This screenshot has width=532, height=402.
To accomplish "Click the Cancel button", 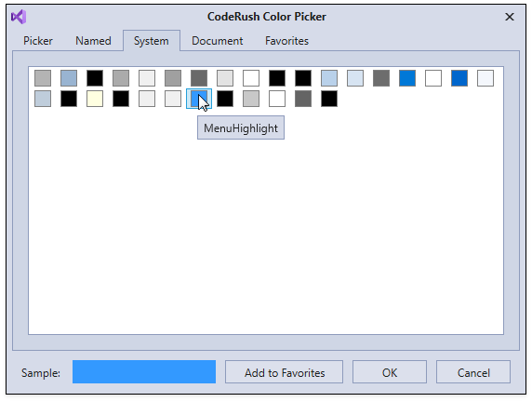I will coord(473,372).
